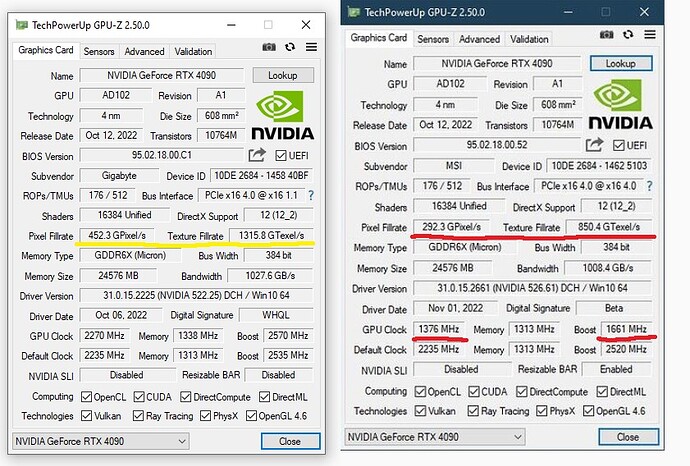Click the NVIDIA logo in the Gigabyte window

click(283, 115)
